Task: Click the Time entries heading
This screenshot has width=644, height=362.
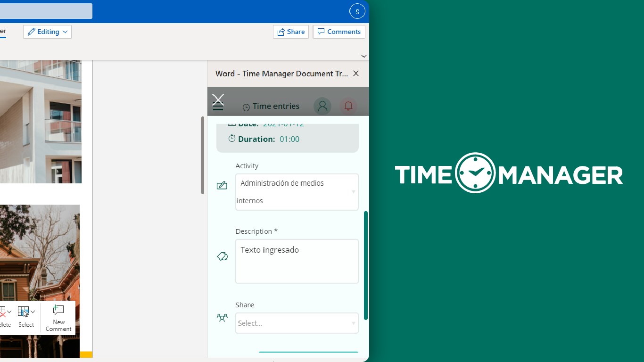Action: pyautogui.click(x=276, y=106)
